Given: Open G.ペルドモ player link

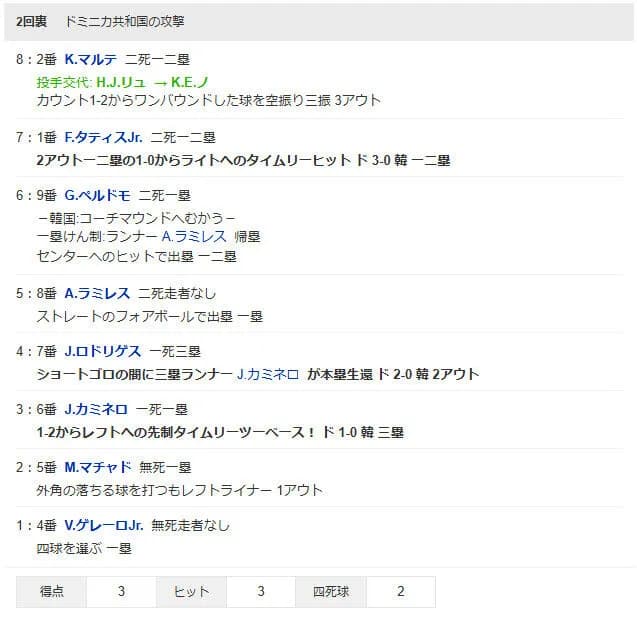Looking at the screenshot, I should point(98,195).
